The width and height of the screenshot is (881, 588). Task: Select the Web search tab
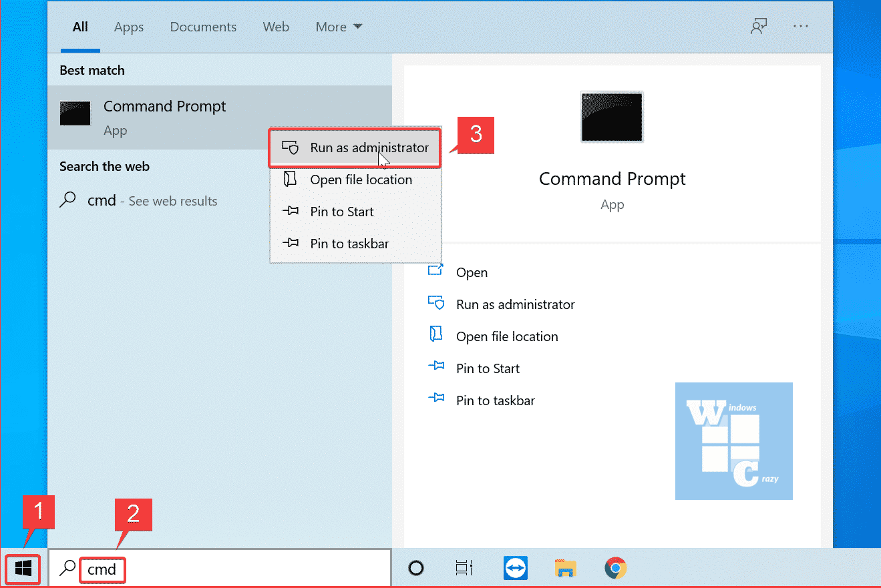(276, 27)
